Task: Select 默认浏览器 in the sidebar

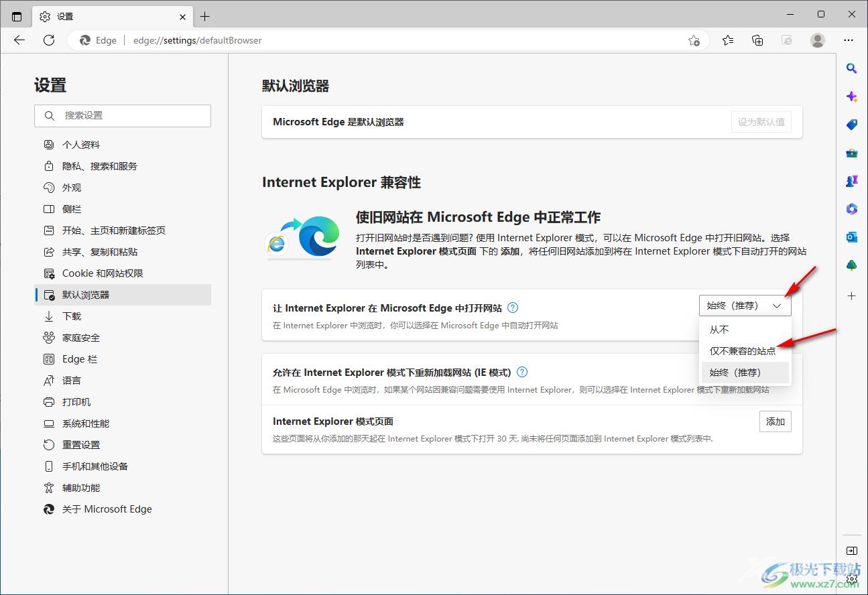Action: pyautogui.click(x=123, y=295)
